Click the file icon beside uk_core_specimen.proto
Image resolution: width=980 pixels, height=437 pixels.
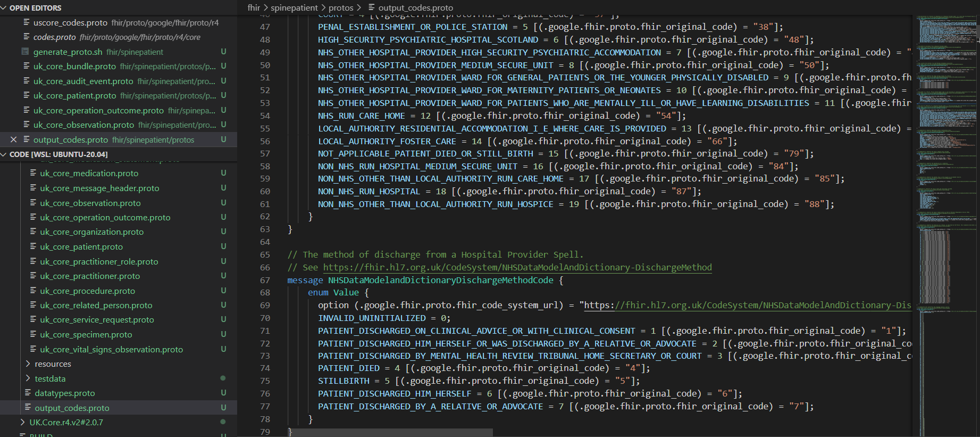pos(33,334)
